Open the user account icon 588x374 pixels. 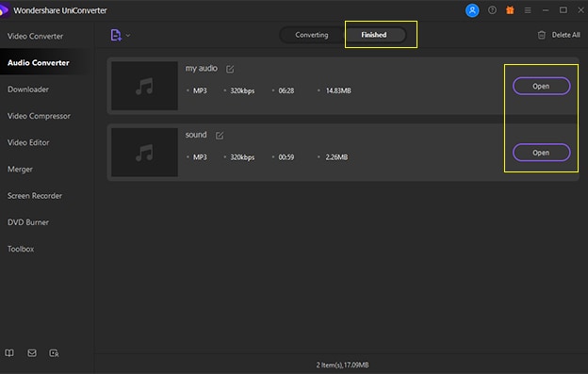pyautogui.click(x=472, y=10)
